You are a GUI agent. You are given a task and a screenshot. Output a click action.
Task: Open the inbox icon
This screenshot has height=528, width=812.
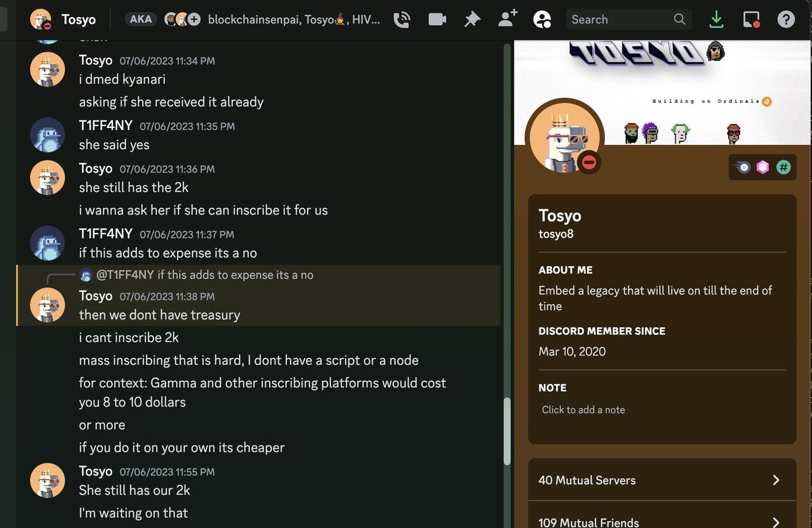point(751,20)
